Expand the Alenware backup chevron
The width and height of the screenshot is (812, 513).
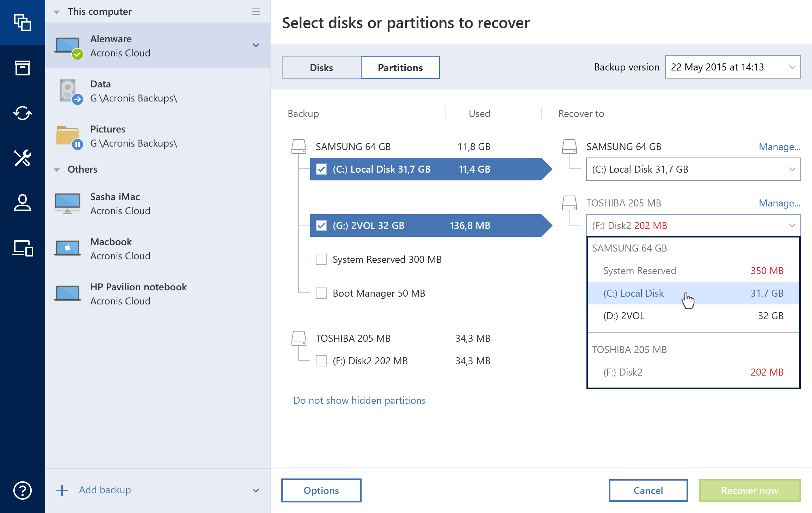[x=256, y=45]
